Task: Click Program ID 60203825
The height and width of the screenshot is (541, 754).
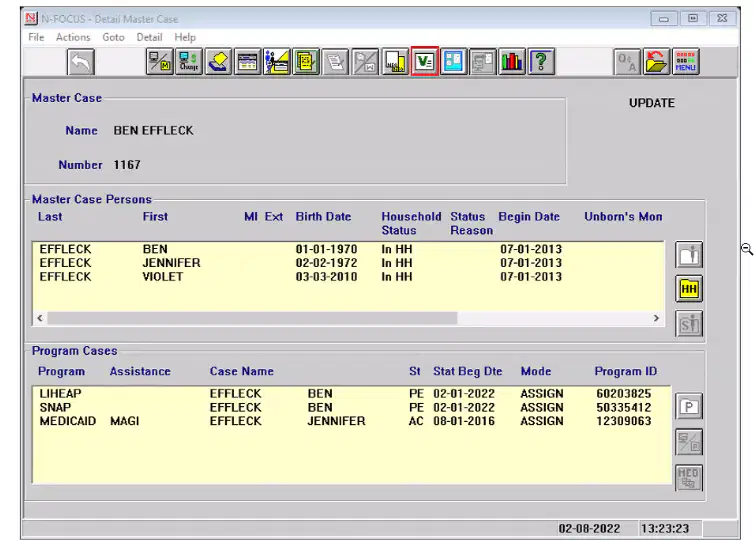Action: coord(624,393)
